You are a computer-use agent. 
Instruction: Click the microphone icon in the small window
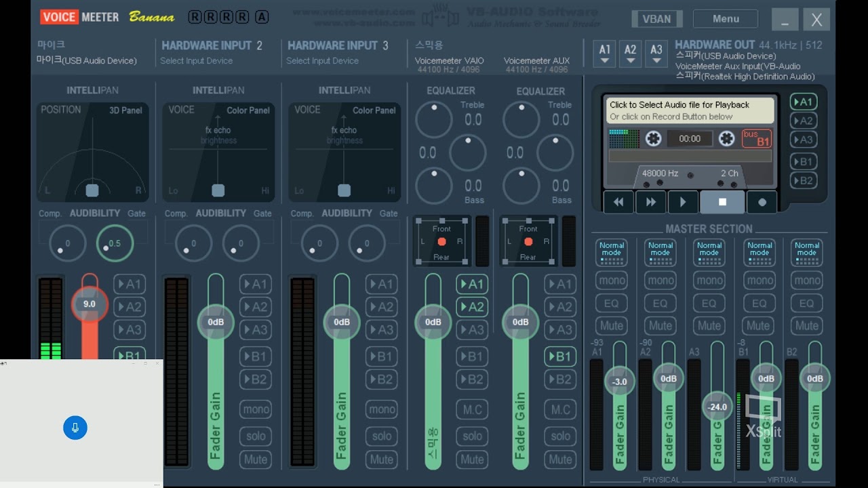click(75, 428)
